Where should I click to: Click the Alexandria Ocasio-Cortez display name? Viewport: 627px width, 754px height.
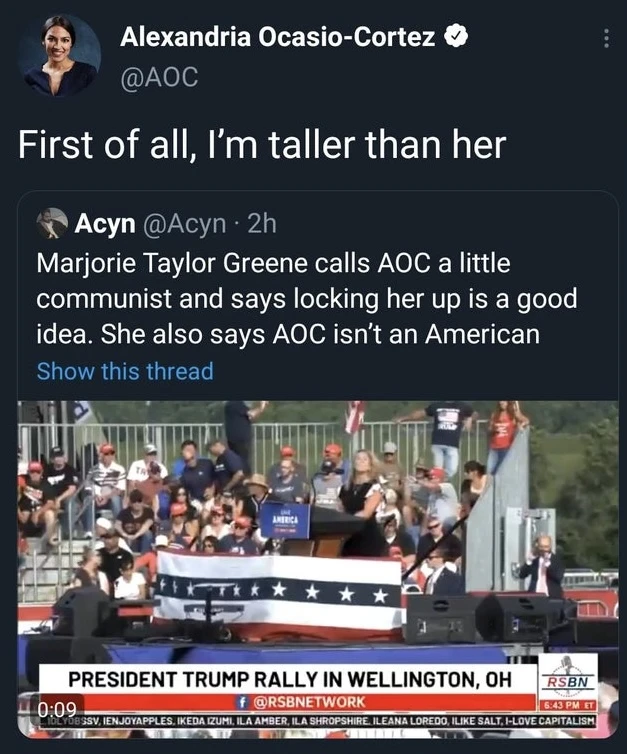[x=277, y=38]
